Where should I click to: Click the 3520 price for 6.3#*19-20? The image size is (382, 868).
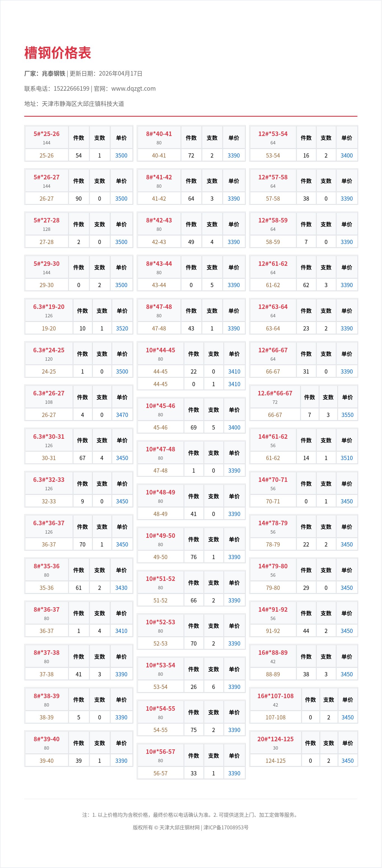tap(122, 328)
